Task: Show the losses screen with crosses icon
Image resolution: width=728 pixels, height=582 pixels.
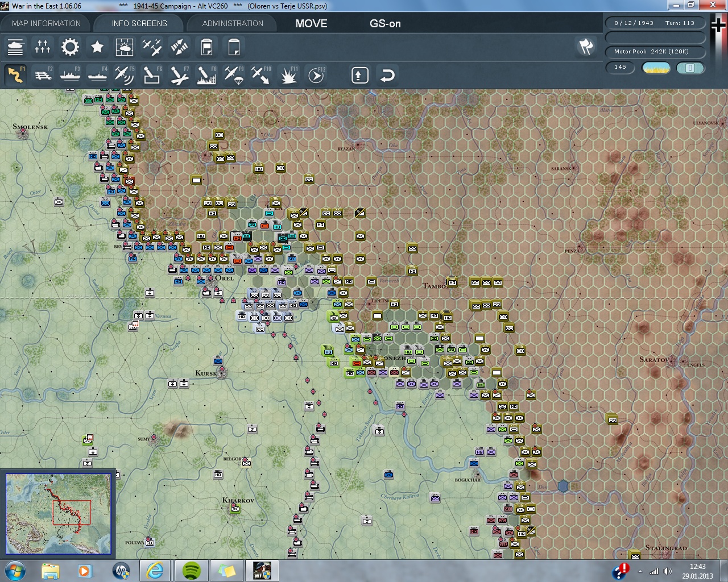Action: coord(43,47)
